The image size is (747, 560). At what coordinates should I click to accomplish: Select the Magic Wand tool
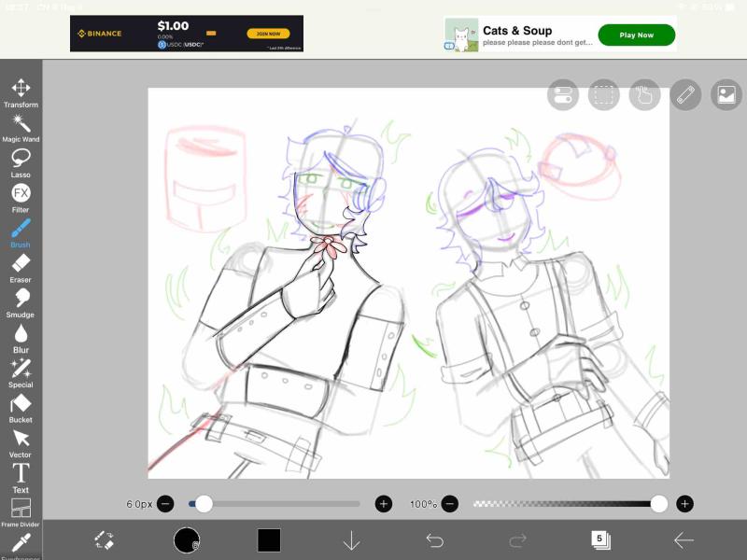(21, 128)
